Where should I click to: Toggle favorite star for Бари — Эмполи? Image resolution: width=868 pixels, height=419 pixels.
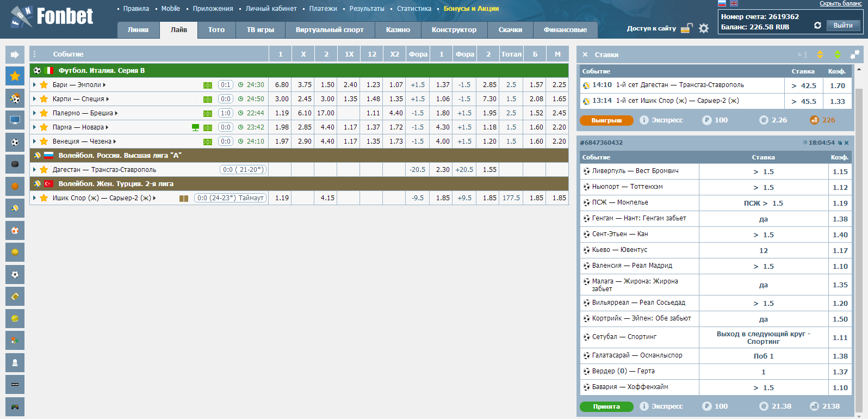(x=44, y=85)
